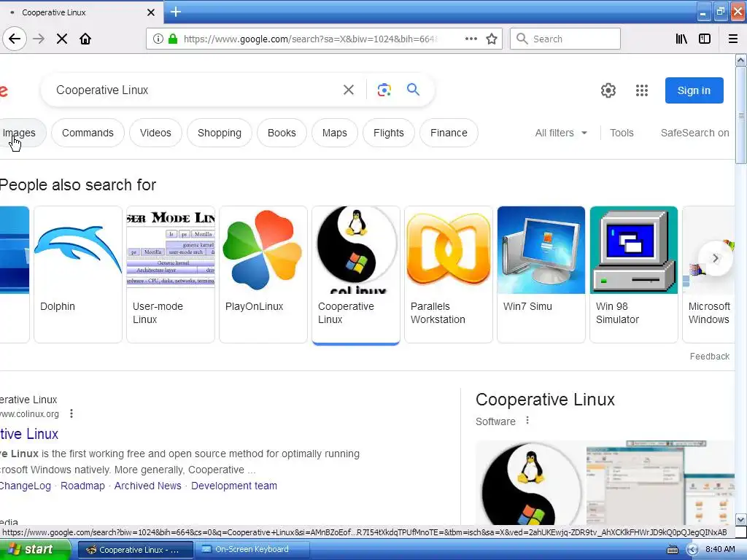Focus the Firefox toolbar Search box
Image resolution: width=747 pixels, height=560 pixels.
565,39
